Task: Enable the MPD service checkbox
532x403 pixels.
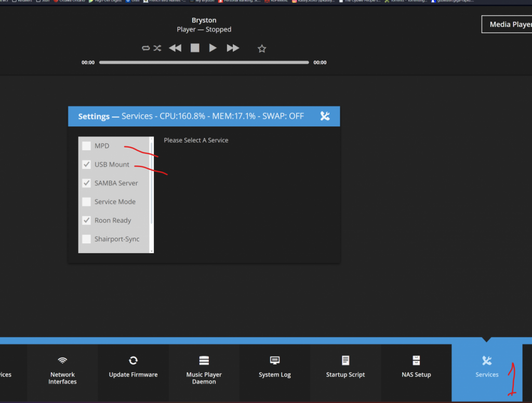Action: pos(87,146)
